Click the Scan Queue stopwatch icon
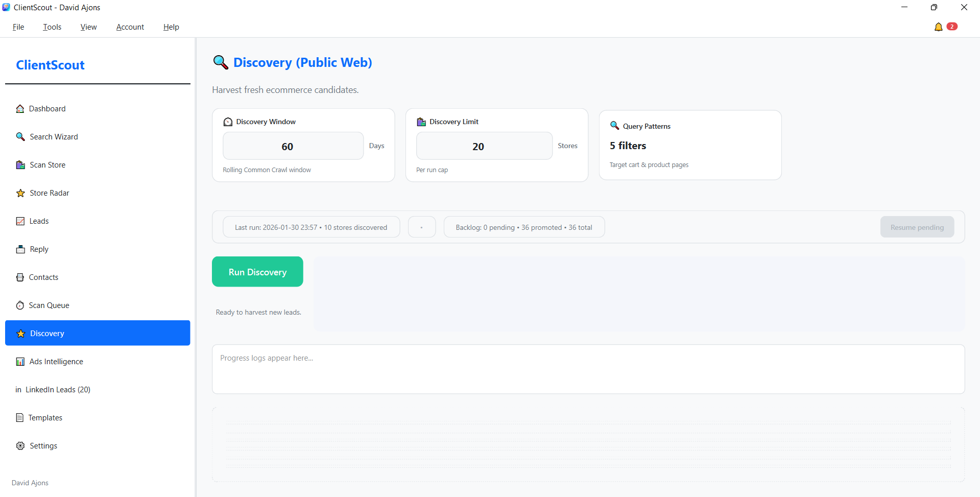 click(20, 305)
